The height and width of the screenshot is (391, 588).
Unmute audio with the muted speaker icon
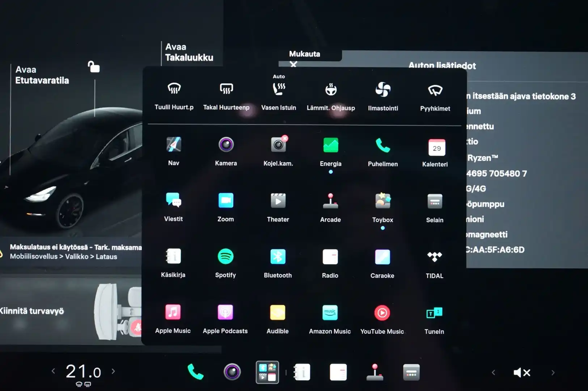coord(522,373)
